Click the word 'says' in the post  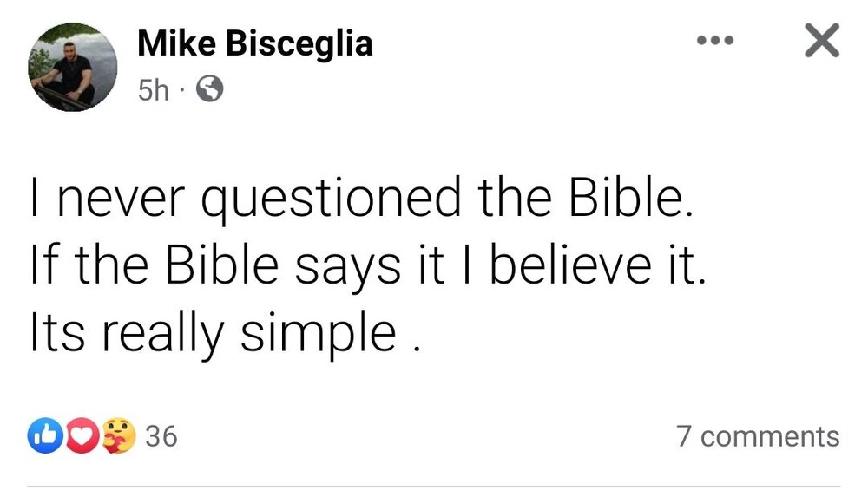coord(341,267)
